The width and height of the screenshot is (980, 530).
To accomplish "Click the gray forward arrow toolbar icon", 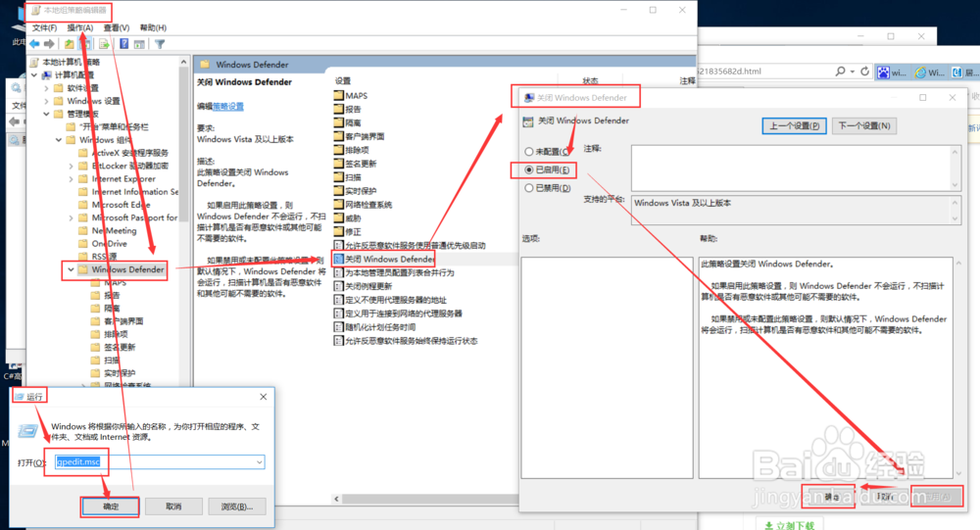I will point(49,44).
